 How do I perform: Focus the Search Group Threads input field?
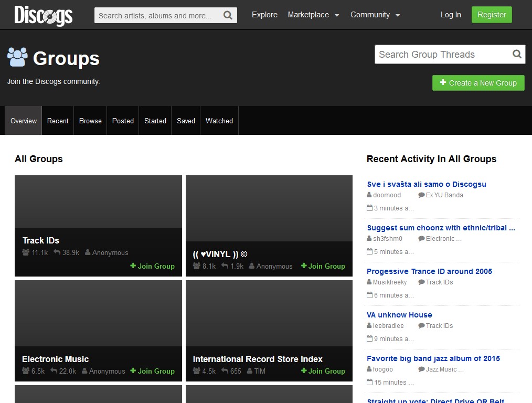click(x=441, y=55)
